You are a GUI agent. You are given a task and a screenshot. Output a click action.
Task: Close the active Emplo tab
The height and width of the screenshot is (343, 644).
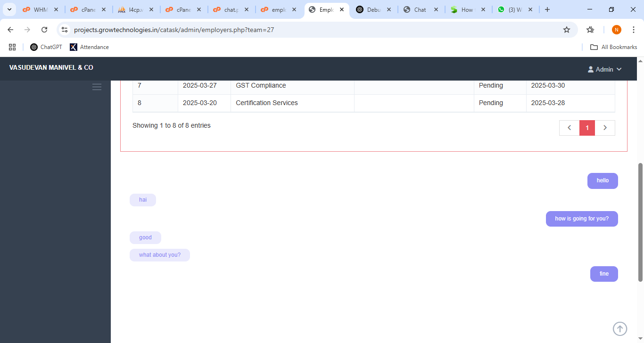(342, 9)
